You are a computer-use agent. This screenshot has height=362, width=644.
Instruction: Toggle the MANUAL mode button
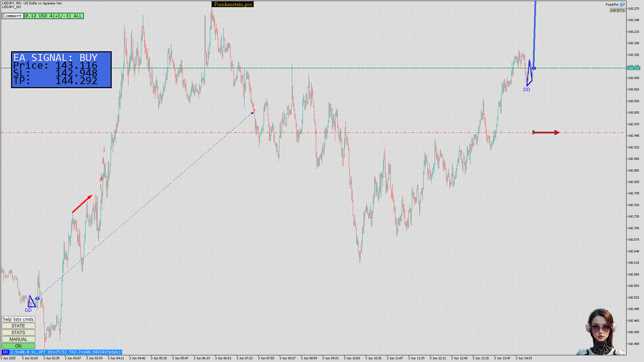18,339
